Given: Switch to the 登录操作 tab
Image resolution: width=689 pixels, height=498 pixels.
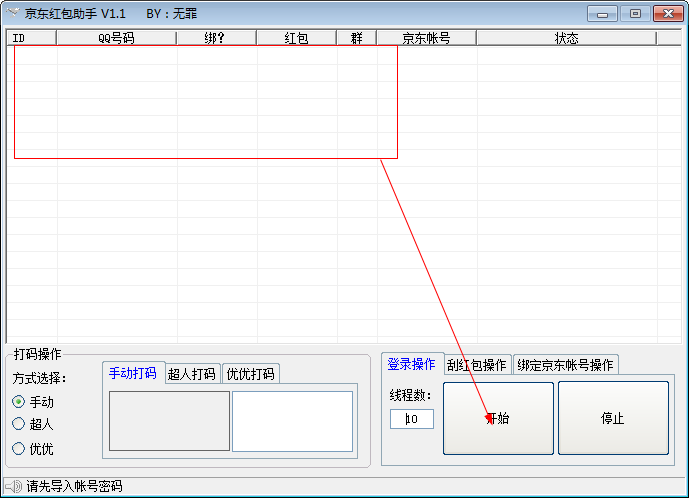Looking at the screenshot, I should (x=412, y=364).
